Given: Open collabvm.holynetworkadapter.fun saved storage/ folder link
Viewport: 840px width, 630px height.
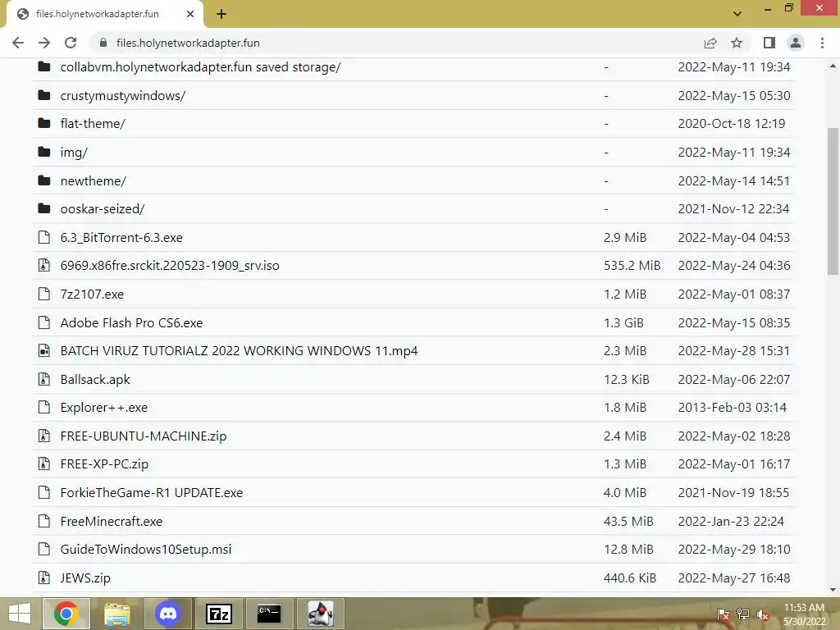Looking at the screenshot, I should coord(200,67).
